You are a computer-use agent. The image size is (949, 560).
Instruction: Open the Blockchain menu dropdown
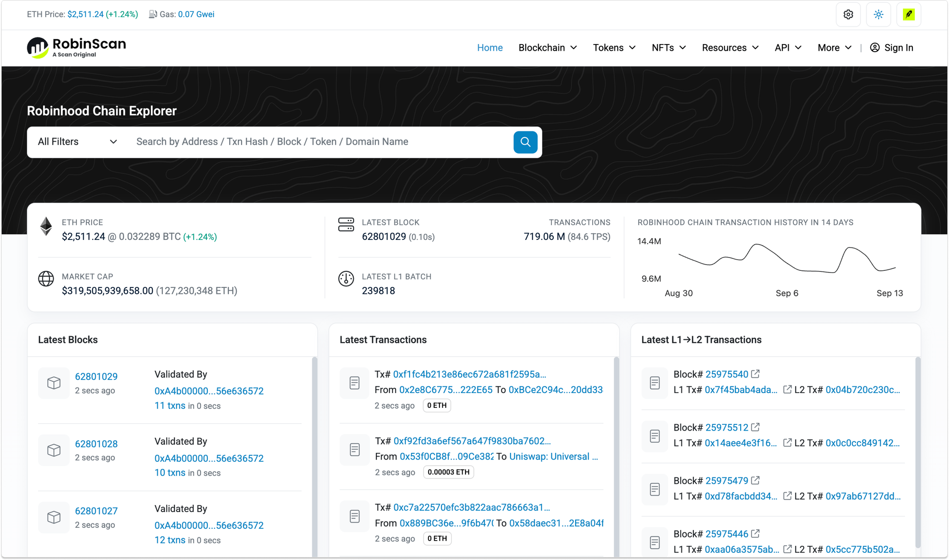click(x=548, y=47)
